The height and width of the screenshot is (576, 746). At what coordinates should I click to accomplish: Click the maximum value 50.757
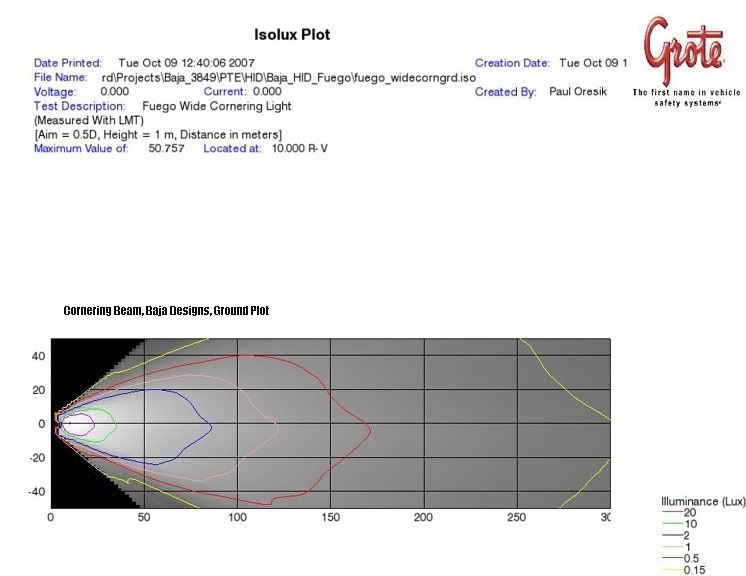tap(167, 148)
